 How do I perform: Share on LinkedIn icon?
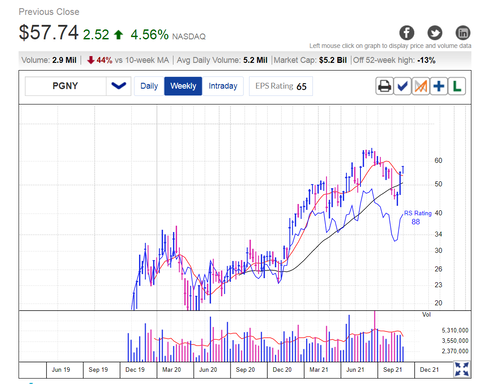[463, 33]
